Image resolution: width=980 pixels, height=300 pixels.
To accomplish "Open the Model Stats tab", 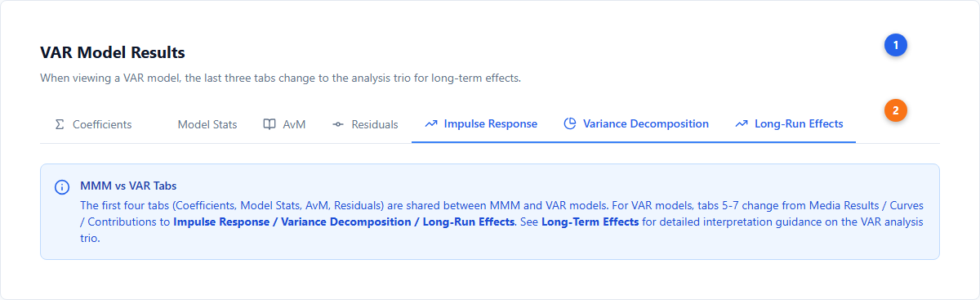I will pyautogui.click(x=207, y=124).
